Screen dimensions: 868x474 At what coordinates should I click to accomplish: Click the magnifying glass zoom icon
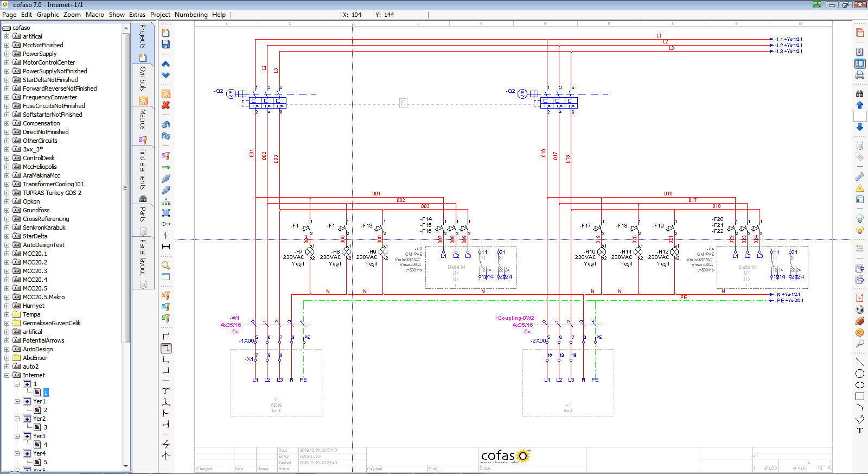[x=166, y=266]
